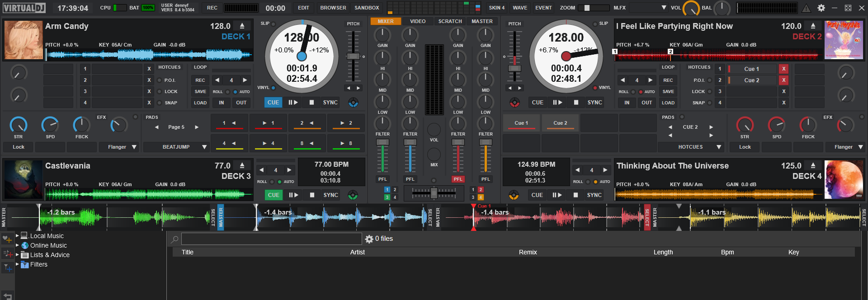Expand the Online Music folder
The image size is (868, 300).
pyautogui.click(x=18, y=245)
